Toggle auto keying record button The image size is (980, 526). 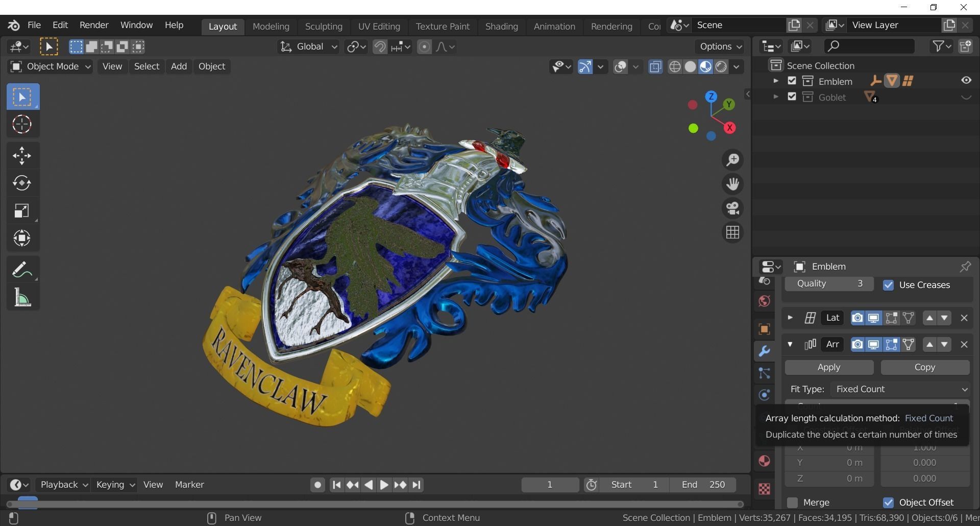[317, 485]
